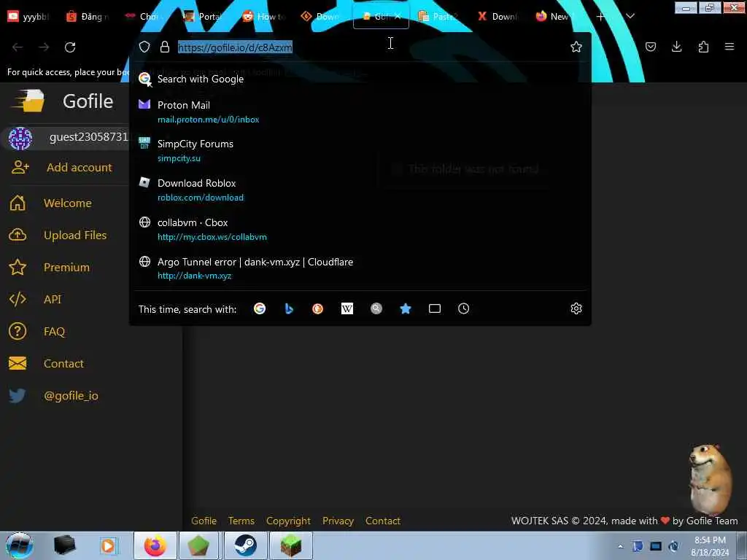Open the Extensions puzzle icon
This screenshot has width=747, height=560.
pos(703,47)
